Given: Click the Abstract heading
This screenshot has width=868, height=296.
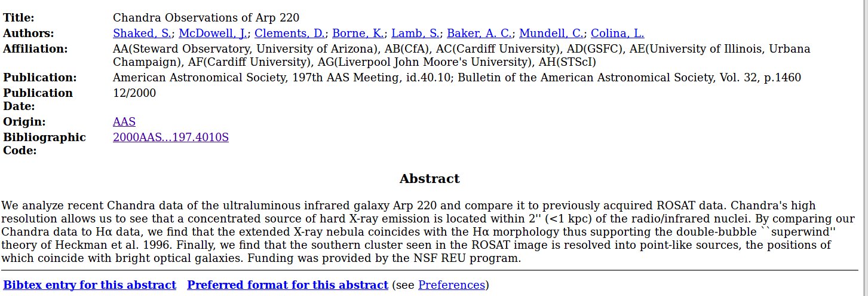Looking at the screenshot, I should pyautogui.click(x=430, y=179).
